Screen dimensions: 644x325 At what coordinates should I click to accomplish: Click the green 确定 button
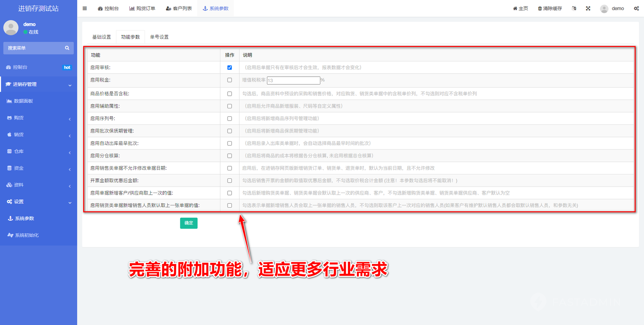[x=189, y=223]
